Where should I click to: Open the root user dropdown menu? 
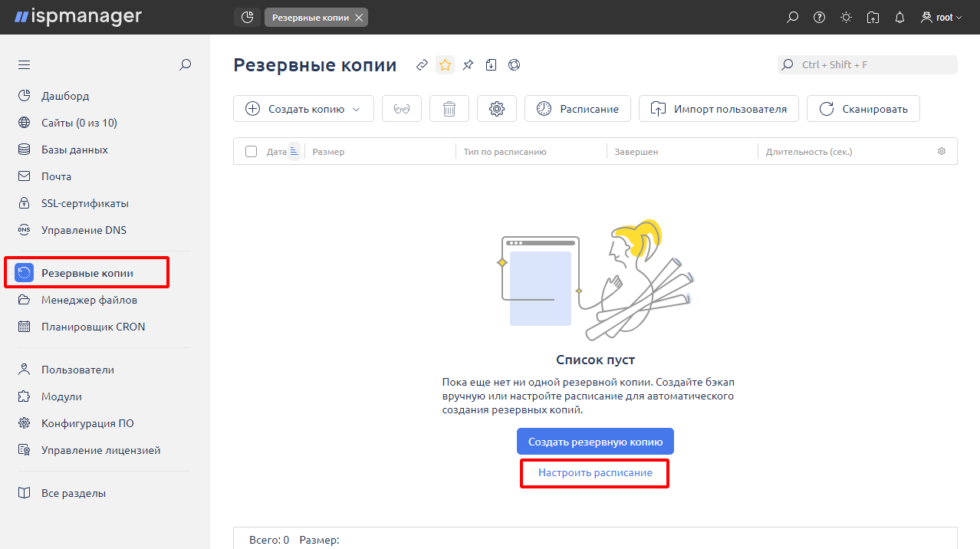click(941, 18)
